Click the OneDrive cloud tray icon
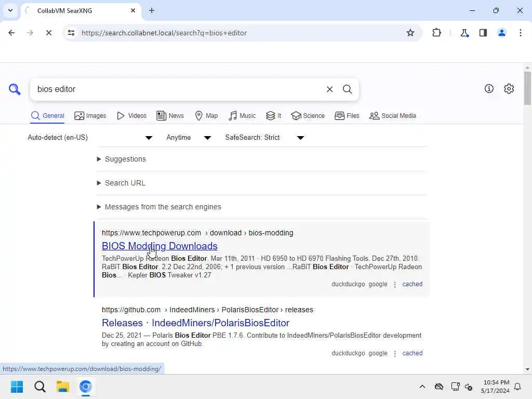Screen dimensions: 532x399 pyautogui.click(x=439, y=387)
